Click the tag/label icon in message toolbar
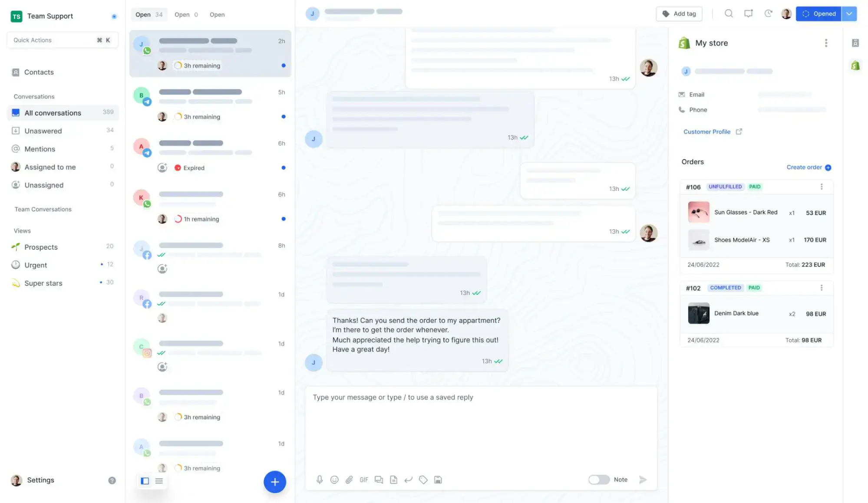Image resolution: width=868 pixels, height=503 pixels. tap(423, 479)
